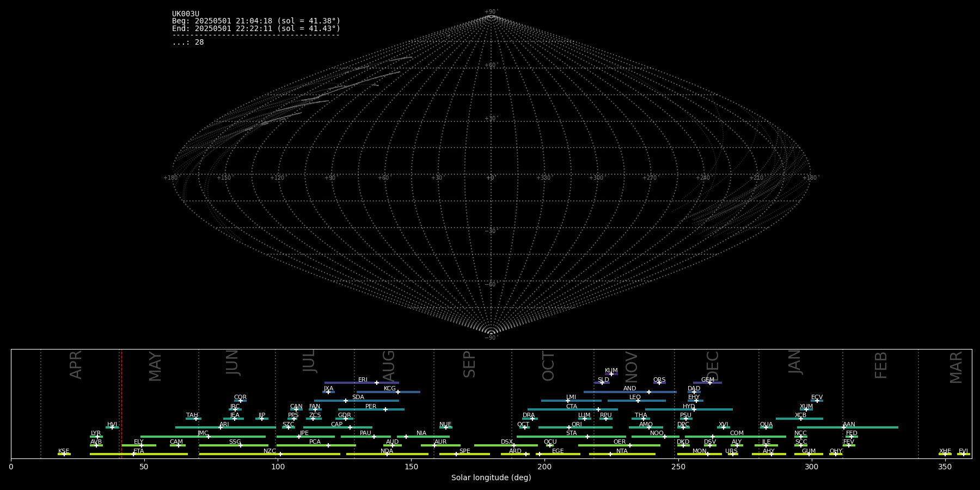
Task: Click the LEO shower label
Action: click(635, 397)
